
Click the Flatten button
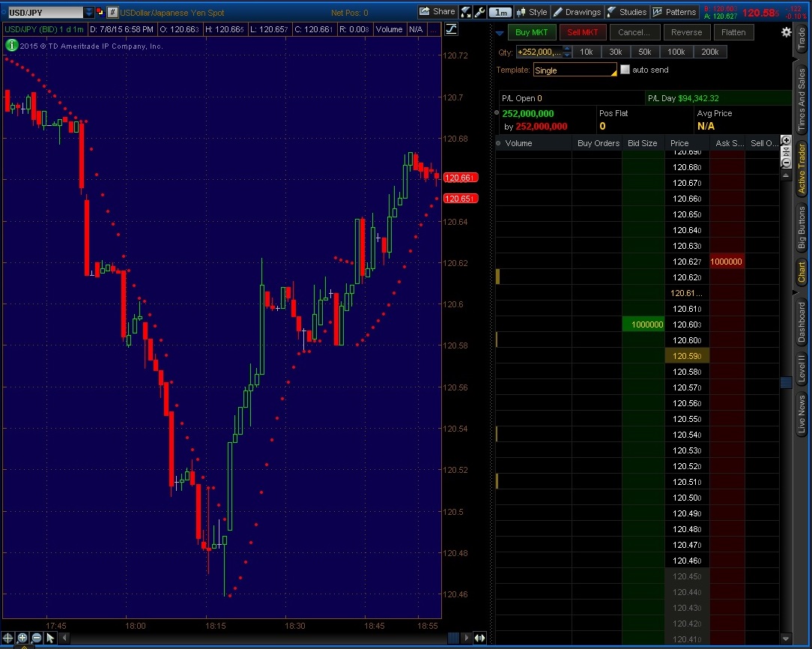(x=733, y=32)
